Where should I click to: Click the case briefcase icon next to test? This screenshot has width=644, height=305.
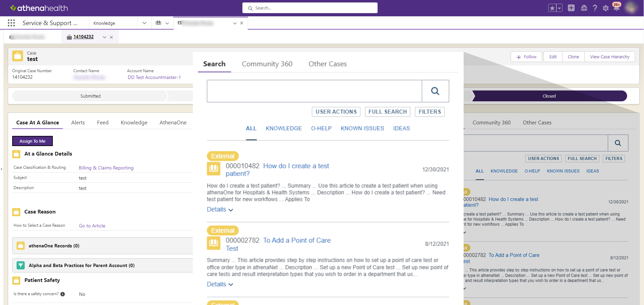(x=17, y=56)
